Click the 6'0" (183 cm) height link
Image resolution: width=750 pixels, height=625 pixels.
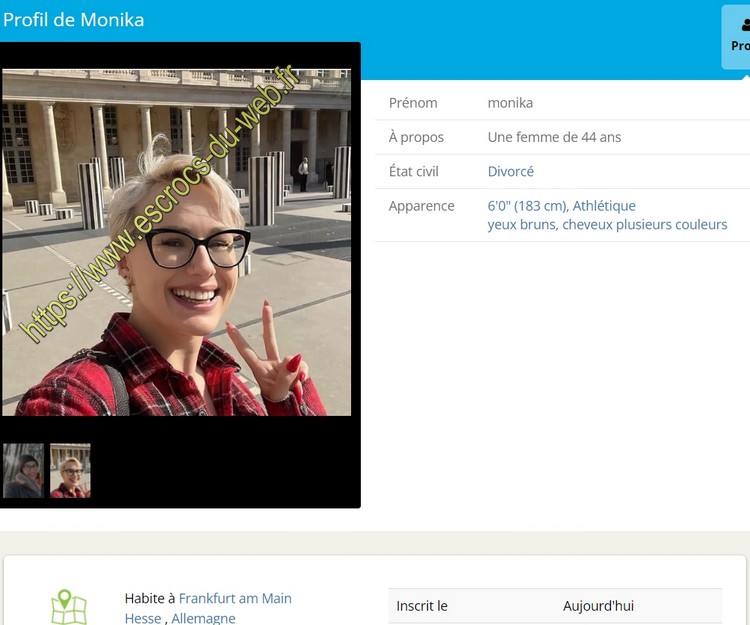(x=527, y=206)
